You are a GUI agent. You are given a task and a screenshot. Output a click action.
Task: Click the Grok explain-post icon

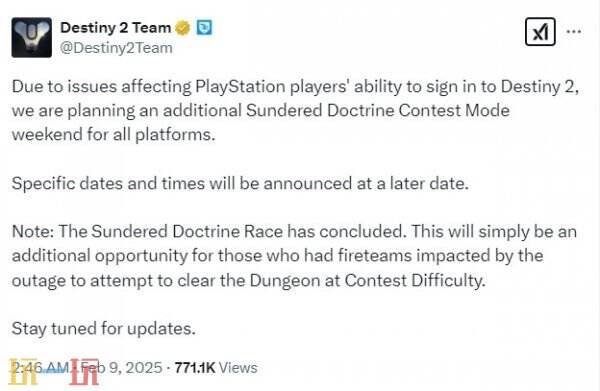click(x=540, y=32)
